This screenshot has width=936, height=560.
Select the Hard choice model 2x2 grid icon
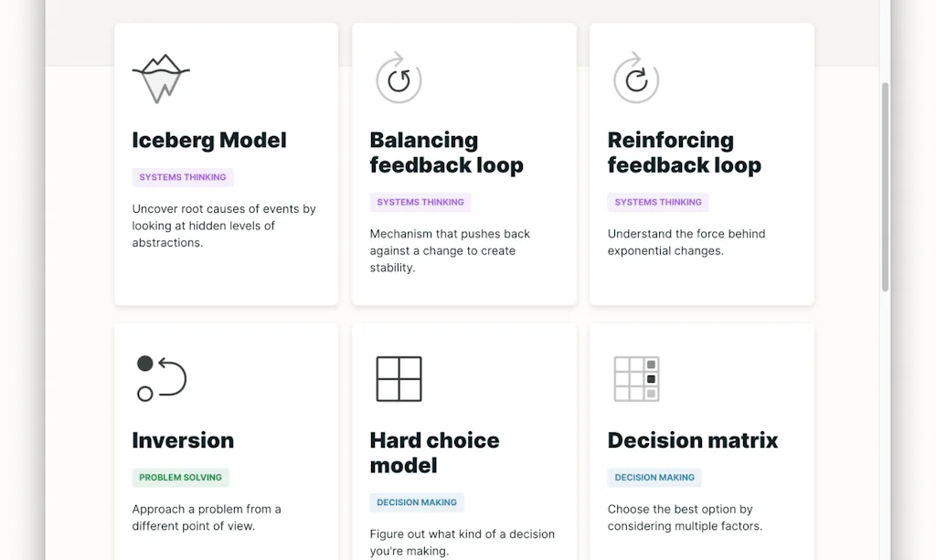(x=399, y=379)
